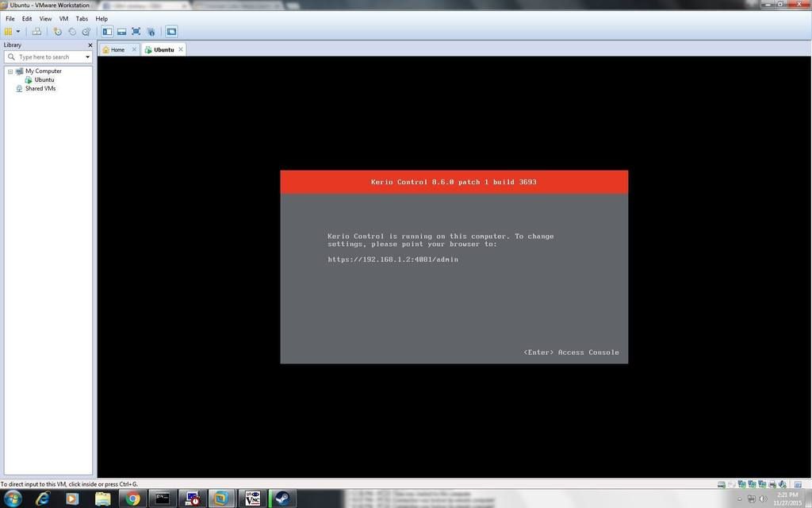The height and width of the screenshot is (508, 812).
Task: Launch Internet Explorer from the taskbar
Action: coord(43,498)
